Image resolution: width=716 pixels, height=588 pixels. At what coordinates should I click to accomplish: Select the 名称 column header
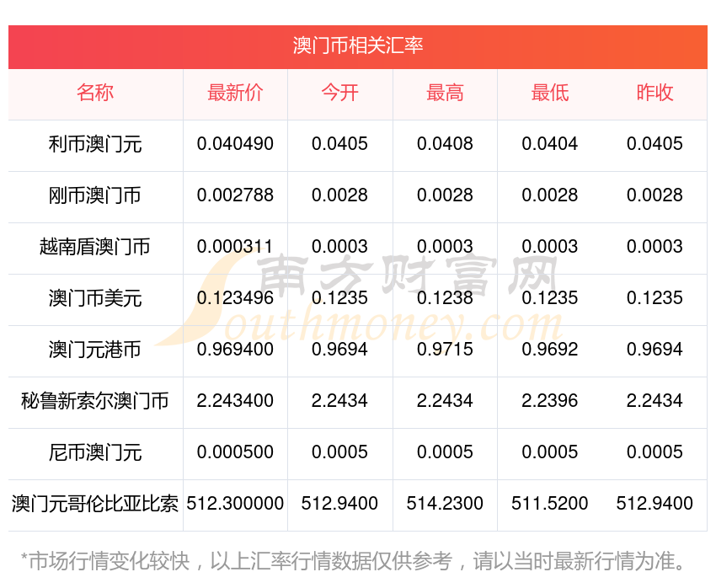click(x=95, y=93)
